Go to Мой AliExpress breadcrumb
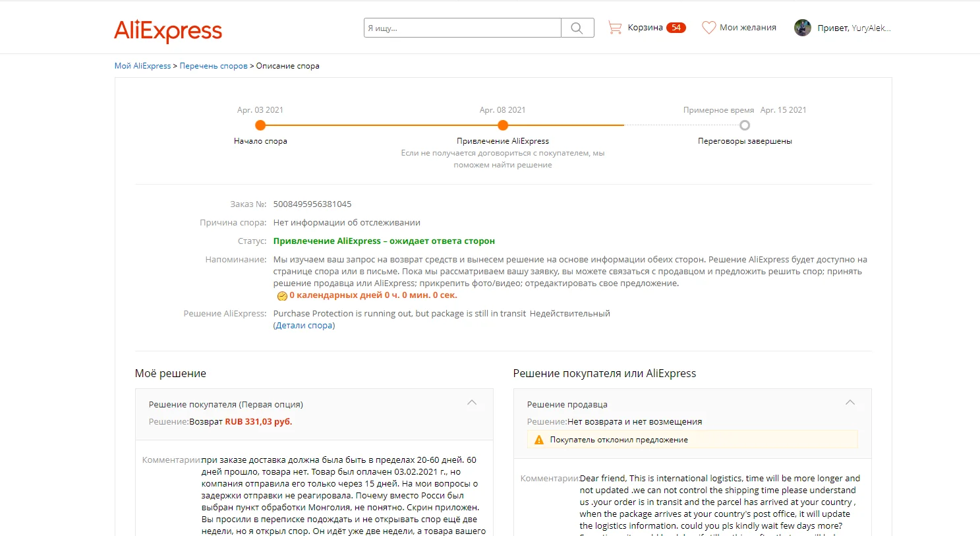The width and height of the screenshot is (980, 536). click(142, 66)
